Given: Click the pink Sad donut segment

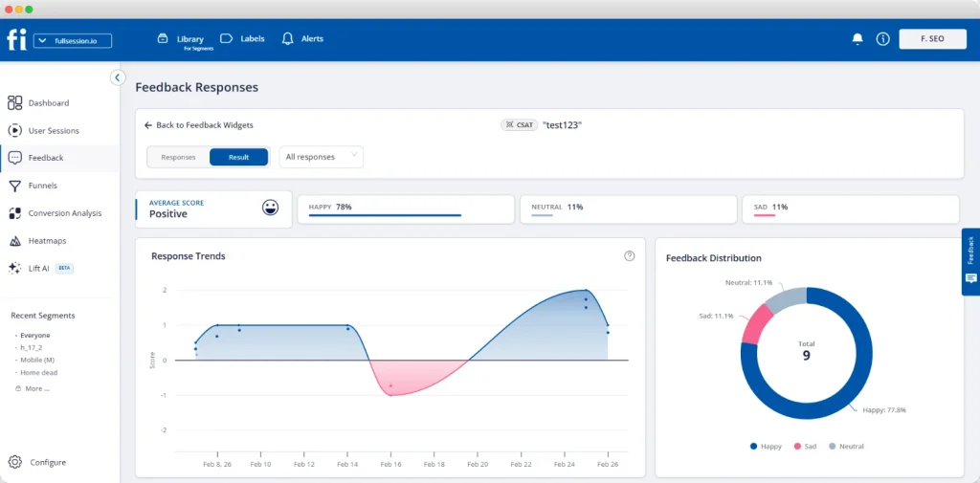Looking at the screenshot, I should point(759,323).
